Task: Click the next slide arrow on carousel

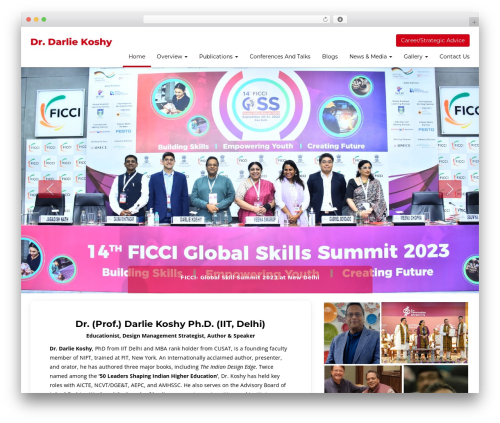Action: click(450, 189)
